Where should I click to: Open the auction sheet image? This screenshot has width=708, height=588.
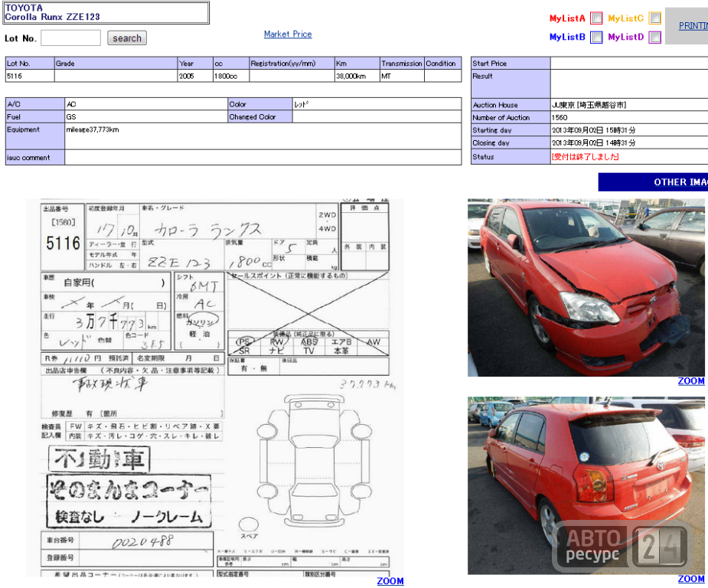click(215, 387)
